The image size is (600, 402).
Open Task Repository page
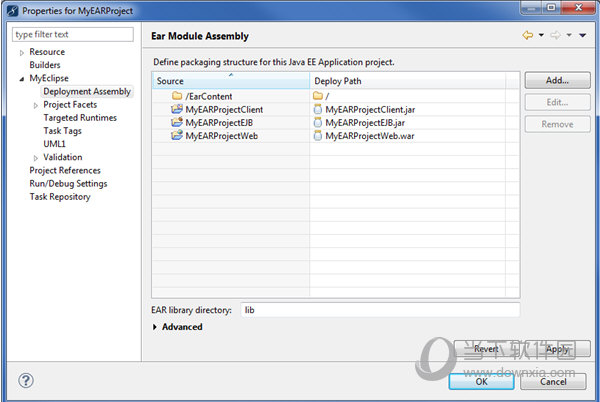click(60, 197)
